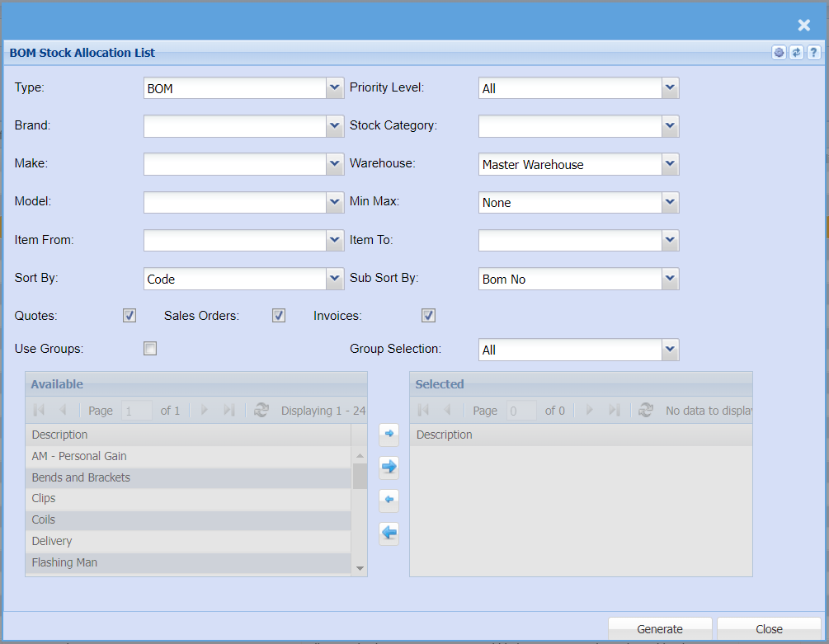This screenshot has height=644, width=829.
Task: Click the gear settings icon in panel header
Action: click(x=779, y=53)
